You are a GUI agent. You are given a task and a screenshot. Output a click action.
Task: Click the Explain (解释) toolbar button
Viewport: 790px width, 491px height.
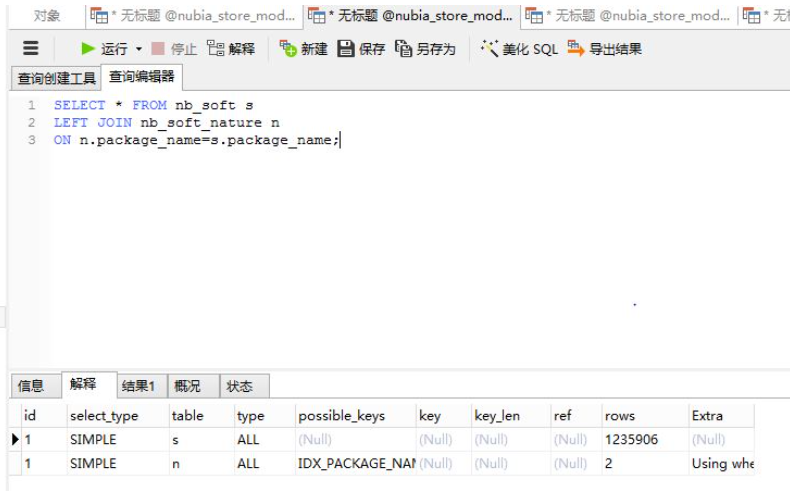pyautogui.click(x=231, y=49)
